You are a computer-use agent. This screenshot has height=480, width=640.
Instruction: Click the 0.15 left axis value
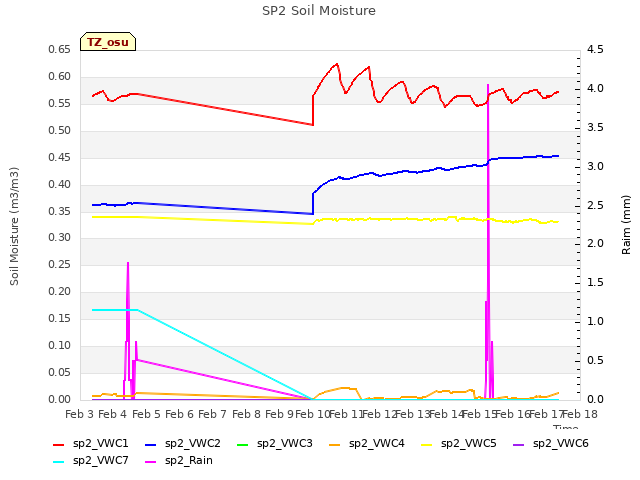(59, 319)
